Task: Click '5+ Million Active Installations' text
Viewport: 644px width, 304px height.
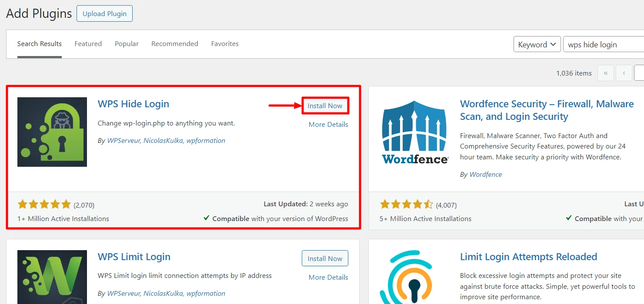Action: [425, 219]
